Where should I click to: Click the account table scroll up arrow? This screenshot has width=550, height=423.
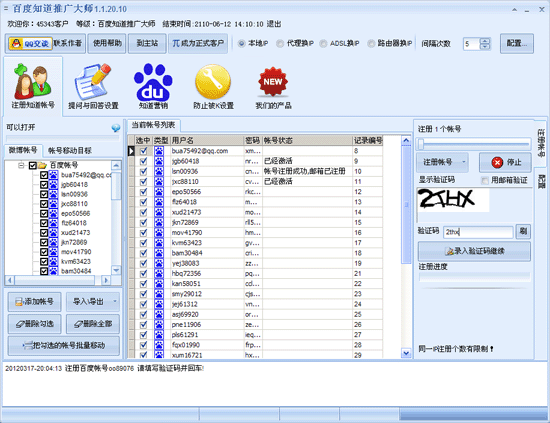coord(406,140)
